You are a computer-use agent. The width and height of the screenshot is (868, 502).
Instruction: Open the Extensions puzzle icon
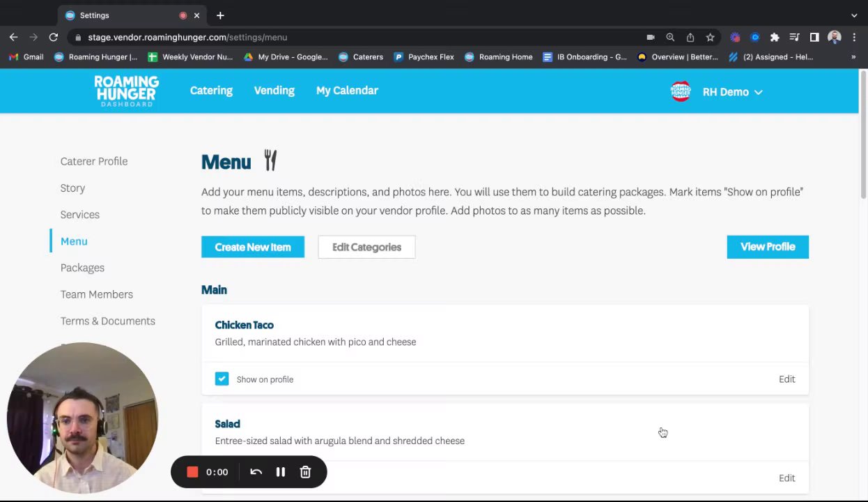[x=775, y=37]
